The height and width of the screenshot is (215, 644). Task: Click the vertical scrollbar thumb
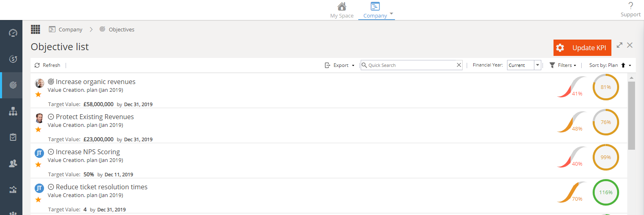(631, 115)
